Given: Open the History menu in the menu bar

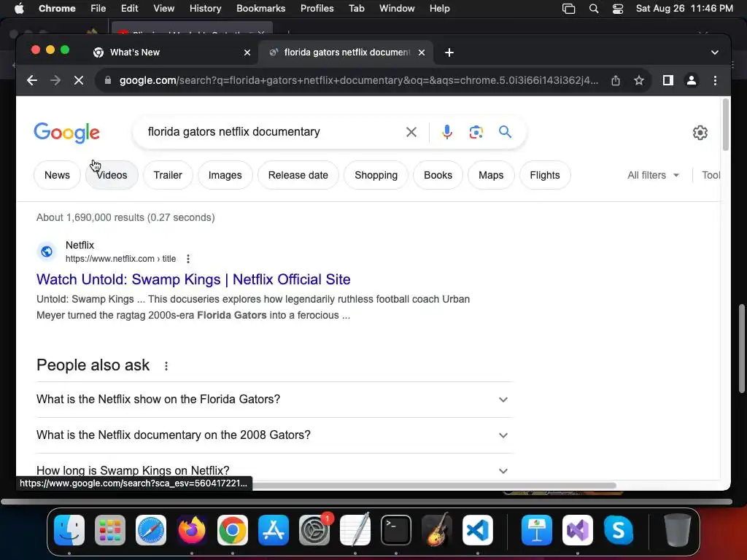Looking at the screenshot, I should [x=205, y=9].
